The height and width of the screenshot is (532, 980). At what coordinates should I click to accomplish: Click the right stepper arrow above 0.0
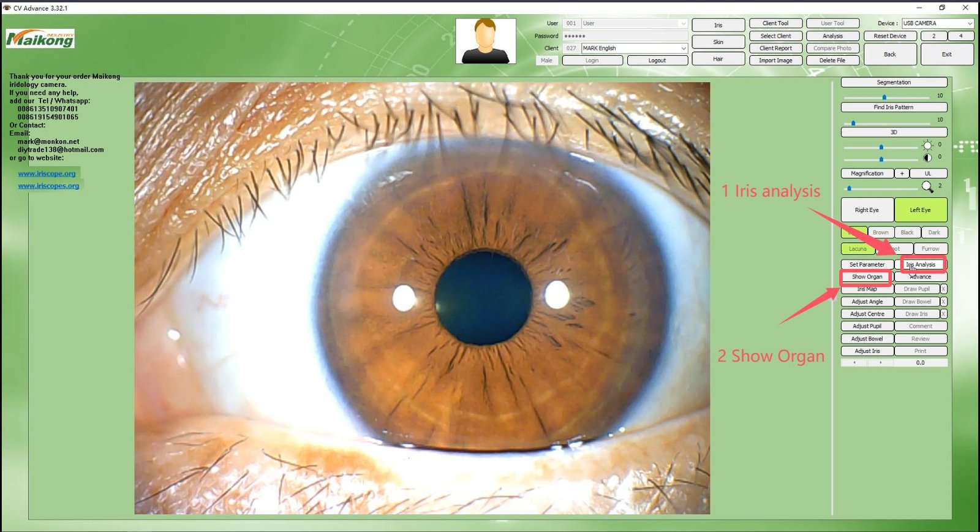click(881, 363)
